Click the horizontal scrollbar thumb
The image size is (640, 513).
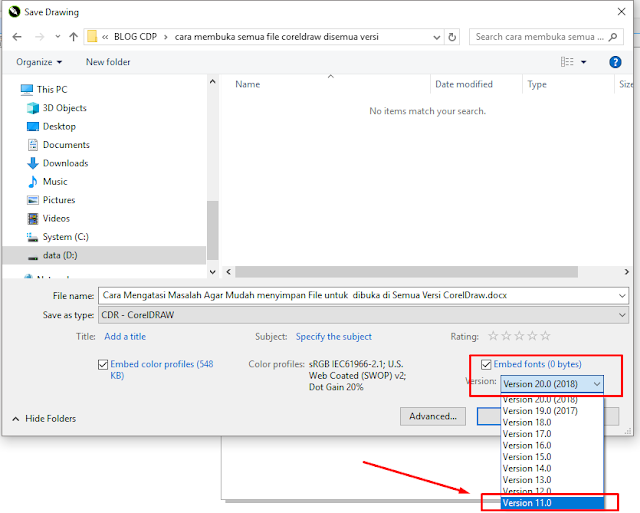tap(406, 272)
